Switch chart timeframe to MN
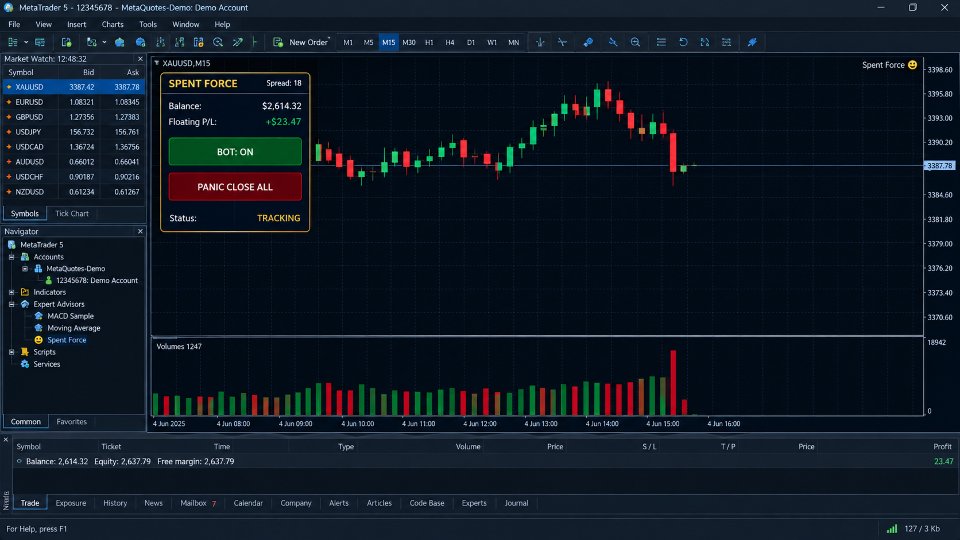Screen dimensions: 960x540 [514, 42]
